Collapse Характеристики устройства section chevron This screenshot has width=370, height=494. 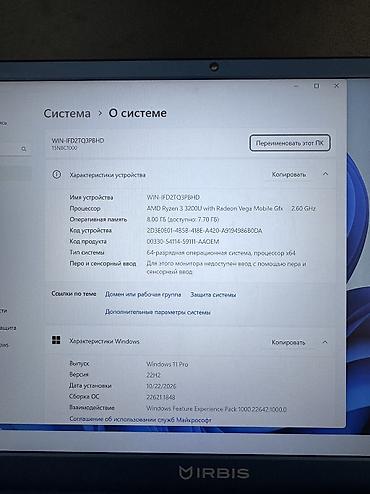[x=325, y=174]
